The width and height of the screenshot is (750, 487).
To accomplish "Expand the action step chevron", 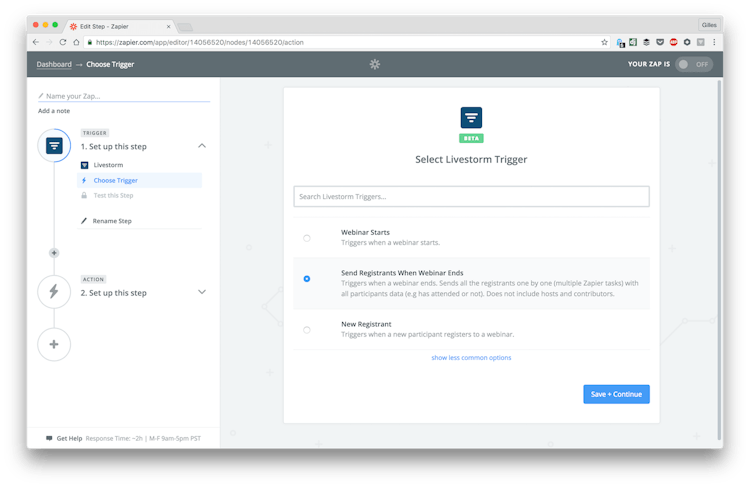I will tap(202, 292).
